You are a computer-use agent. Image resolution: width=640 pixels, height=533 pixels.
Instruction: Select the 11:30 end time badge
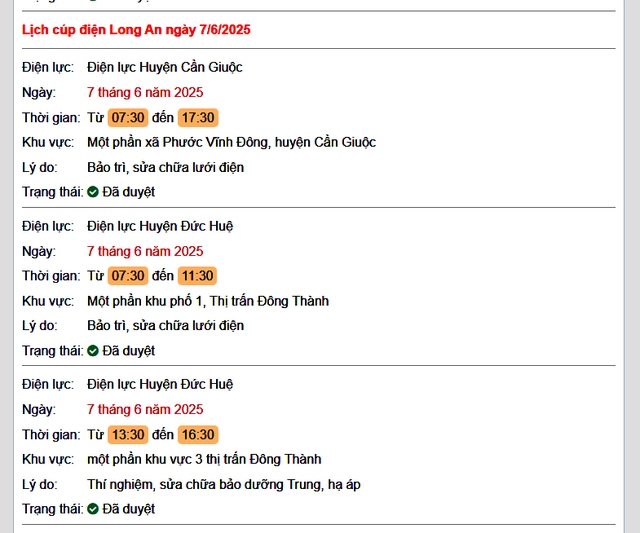pos(198,275)
